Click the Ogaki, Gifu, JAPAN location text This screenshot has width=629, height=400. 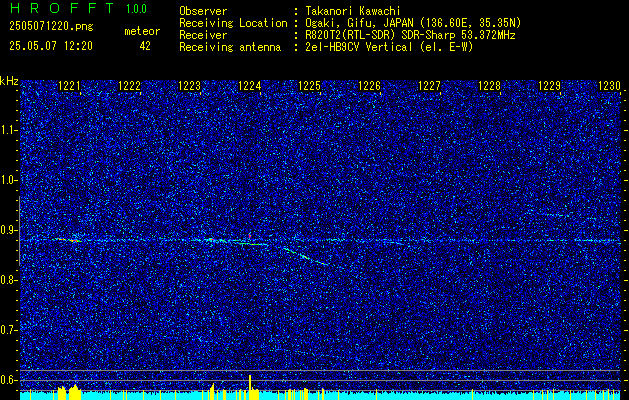(x=413, y=23)
